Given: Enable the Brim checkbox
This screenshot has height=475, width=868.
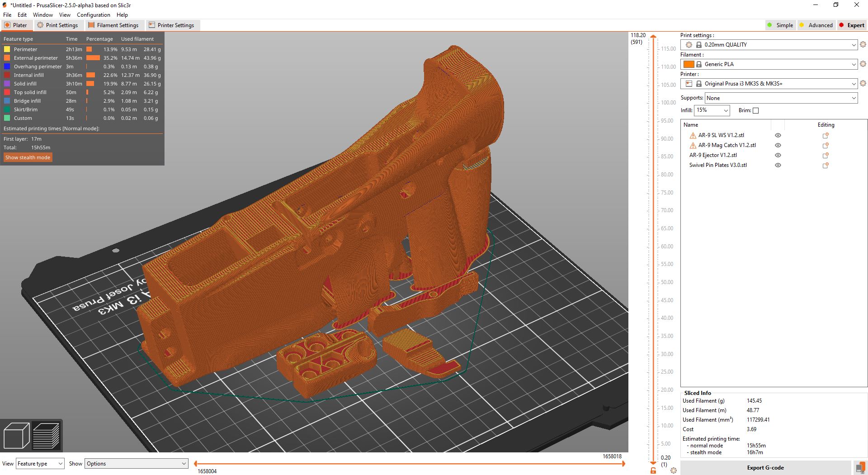Looking at the screenshot, I should (x=755, y=110).
